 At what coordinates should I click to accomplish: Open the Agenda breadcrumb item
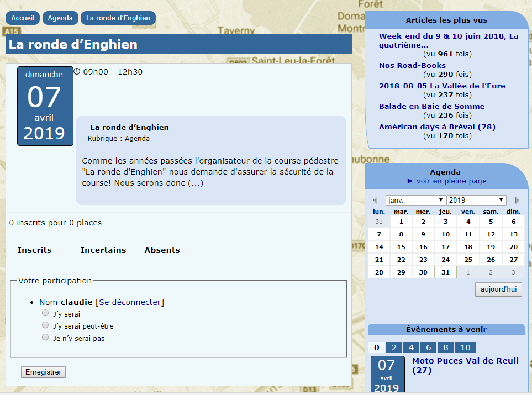pos(60,18)
